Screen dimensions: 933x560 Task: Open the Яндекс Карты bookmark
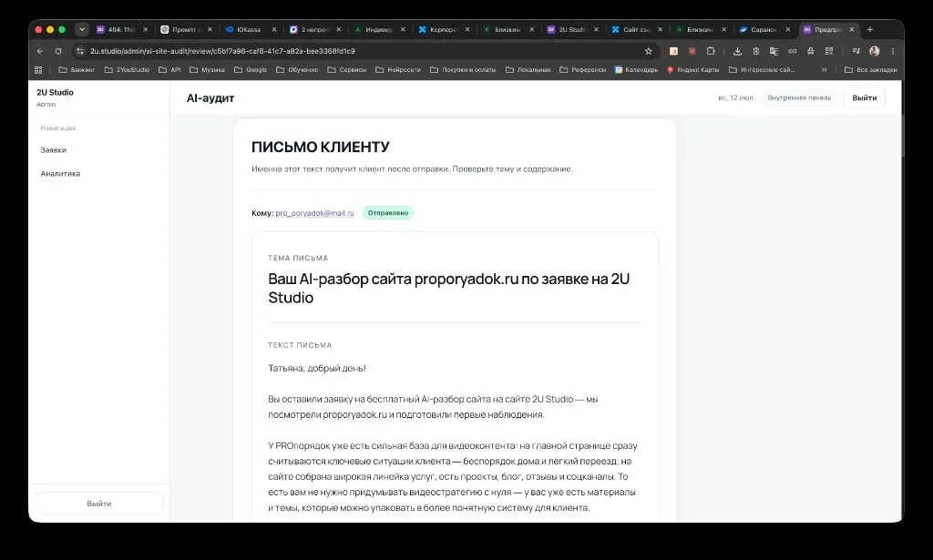[692, 69]
